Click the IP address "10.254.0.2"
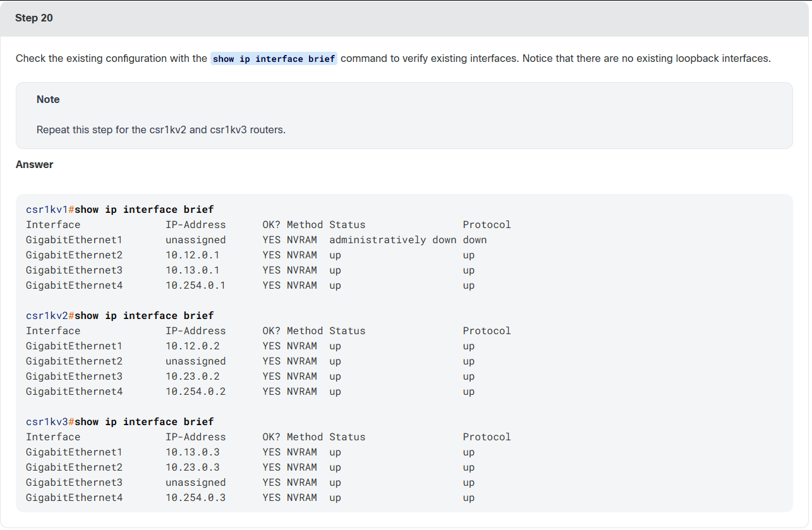The height and width of the screenshot is (530, 812). pos(196,392)
